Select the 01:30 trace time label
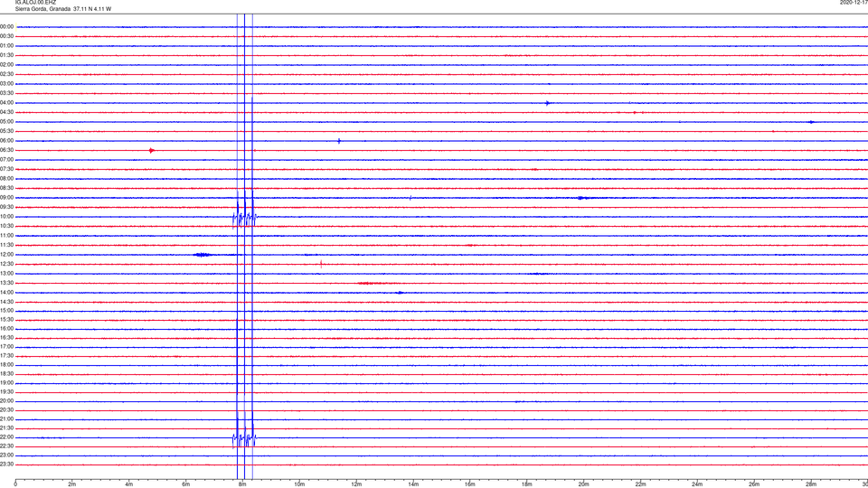 (6, 55)
